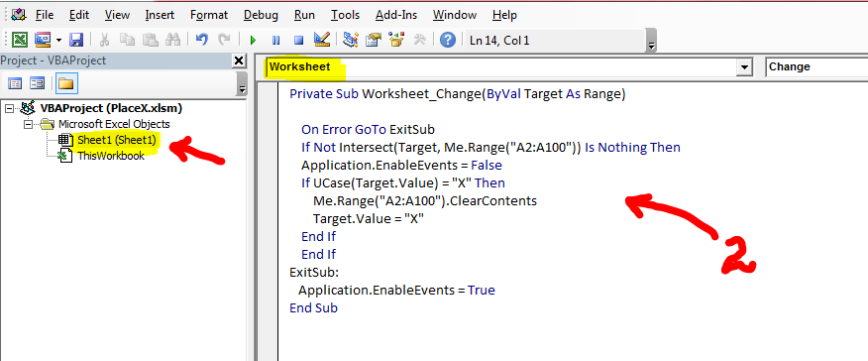The width and height of the screenshot is (868, 361).
Task: Click the ExitSub: label line
Action: tap(314, 273)
